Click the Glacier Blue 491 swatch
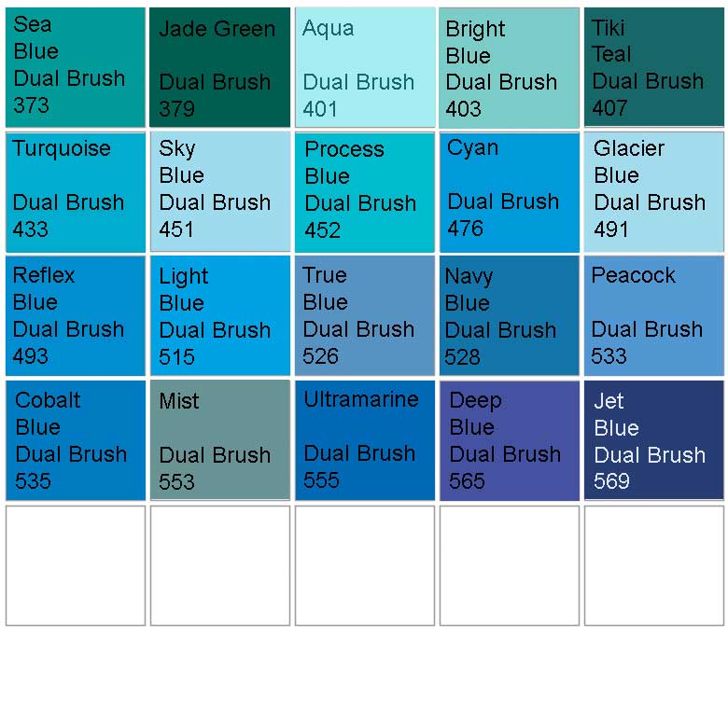This screenshot has height=708, width=728. pos(654,192)
